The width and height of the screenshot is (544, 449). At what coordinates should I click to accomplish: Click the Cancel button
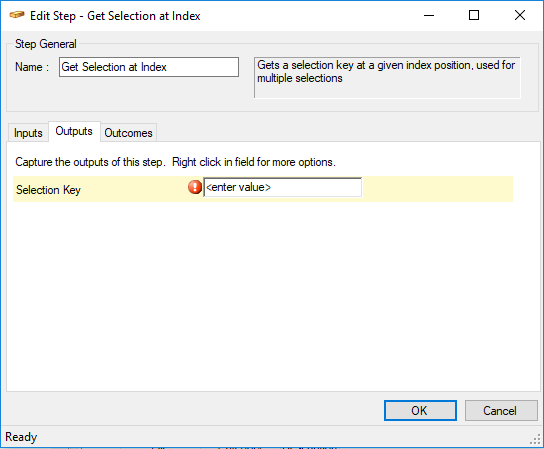(501, 410)
